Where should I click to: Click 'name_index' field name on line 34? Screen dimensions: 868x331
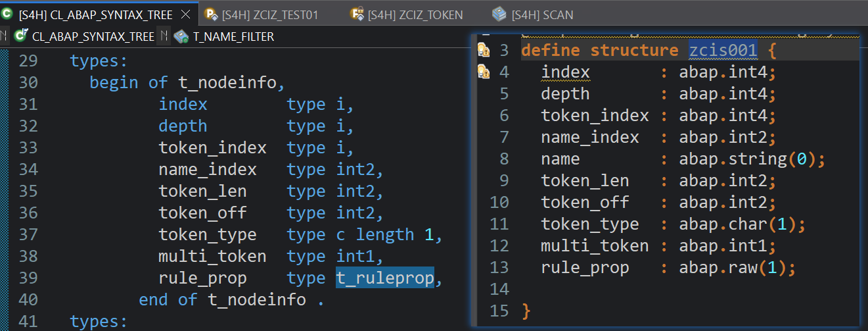[x=208, y=170]
